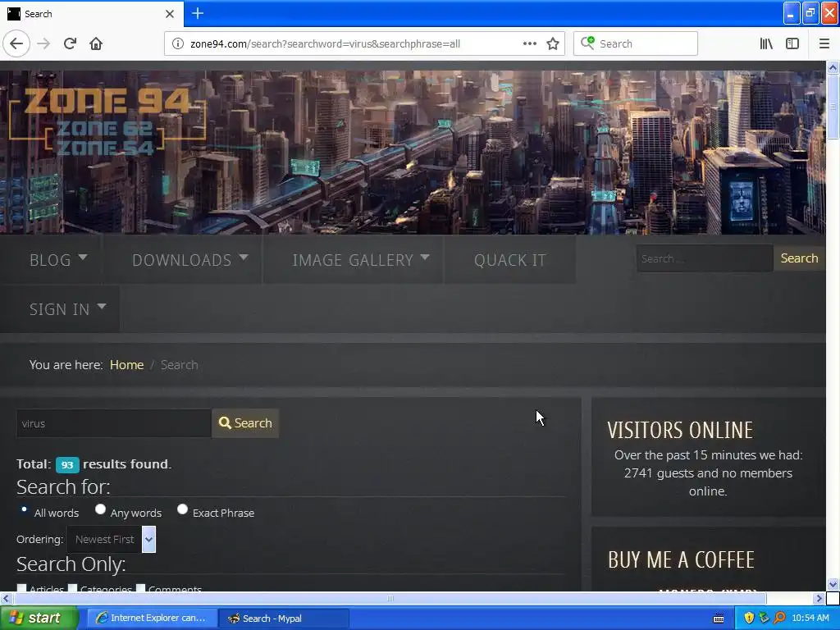840x630 pixels.
Task: Open the Library icon in toolbar
Action: click(766, 43)
